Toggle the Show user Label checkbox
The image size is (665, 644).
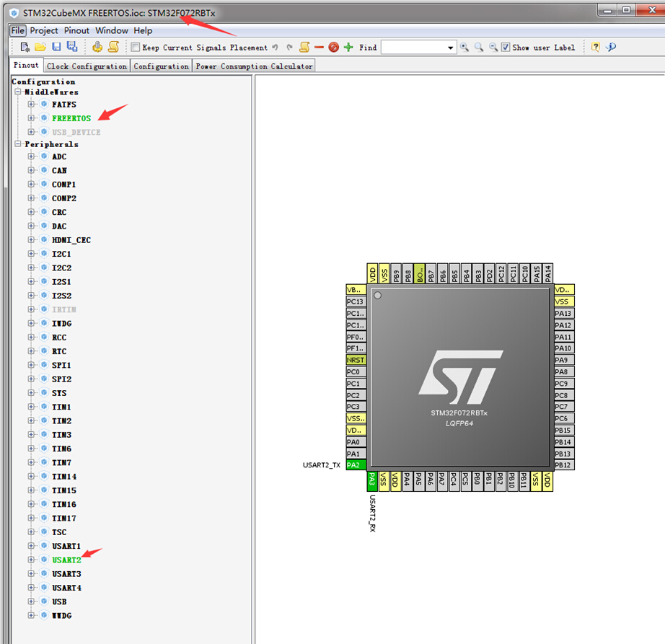506,47
